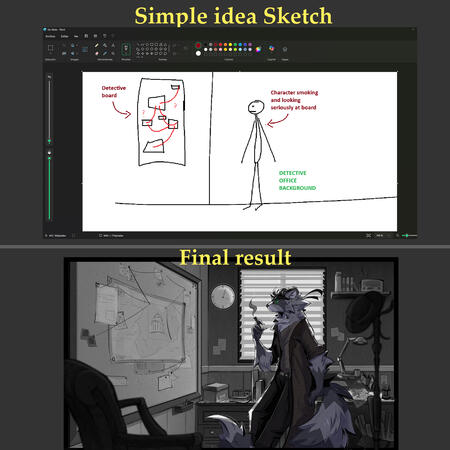Click the Save icon in the Paint title row
This screenshot has height=450, width=450.
[86, 36]
